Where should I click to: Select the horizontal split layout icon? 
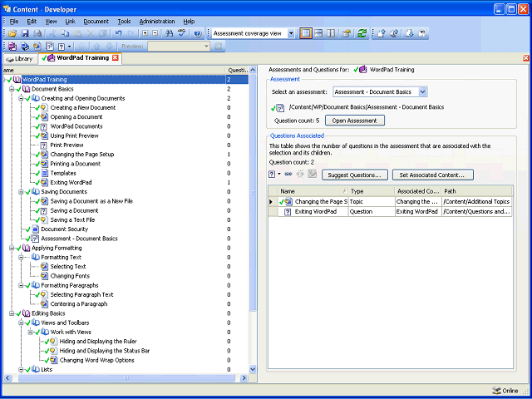[x=318, y=33]
